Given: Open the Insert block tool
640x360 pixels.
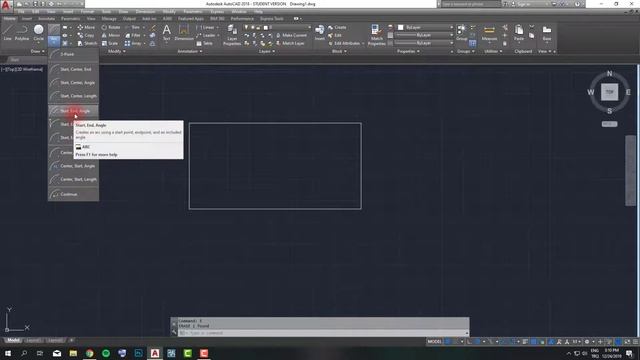Looking at the screenshot, I should pos(320,33).
